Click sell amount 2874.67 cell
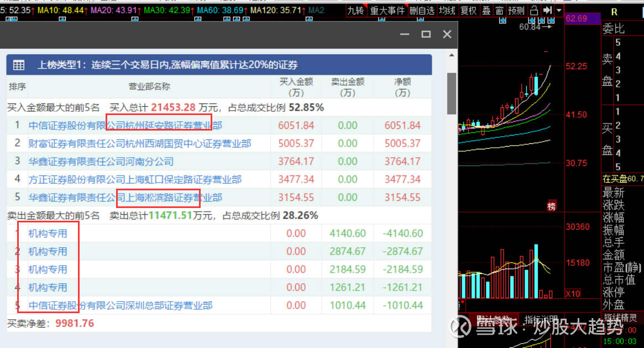 (348, 251)
